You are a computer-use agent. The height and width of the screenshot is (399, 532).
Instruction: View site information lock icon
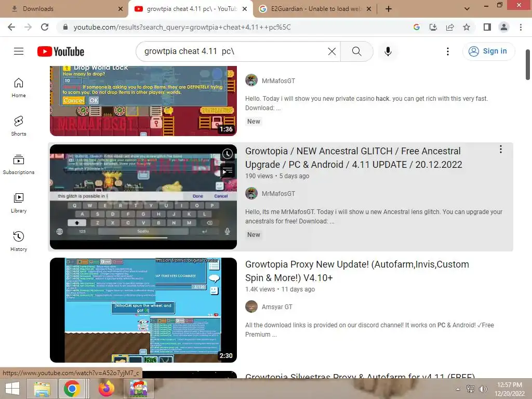click(x=65, y=27)
